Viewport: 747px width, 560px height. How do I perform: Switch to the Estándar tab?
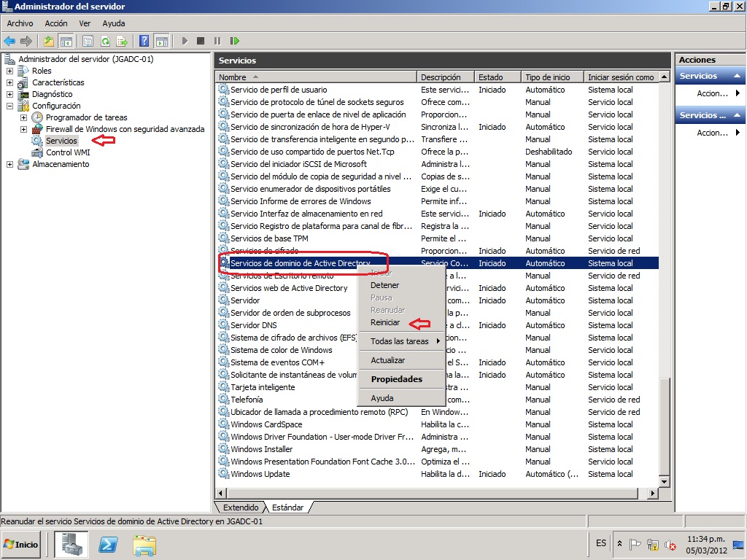(287, 507)
